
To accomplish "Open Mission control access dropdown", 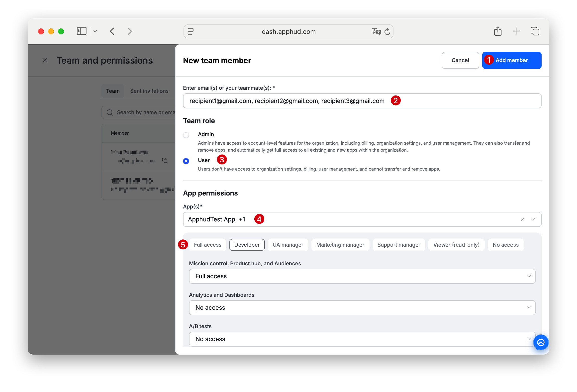I will 362,276.
